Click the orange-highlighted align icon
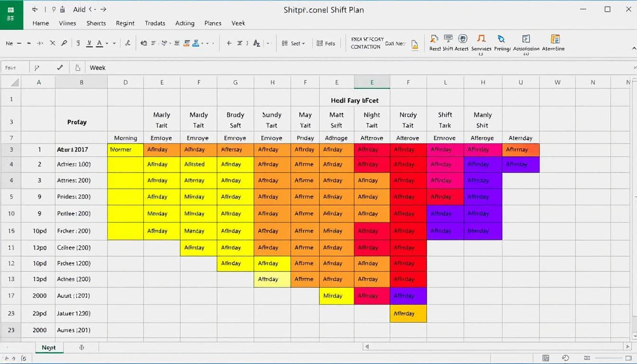Image resolution: width=637 pixels, height=364 pixels. coord(187,43)
